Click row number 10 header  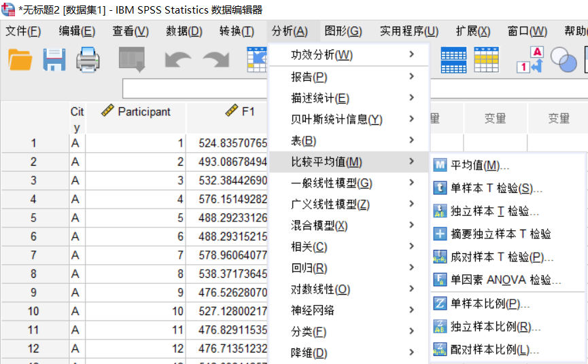click(34, 311)
